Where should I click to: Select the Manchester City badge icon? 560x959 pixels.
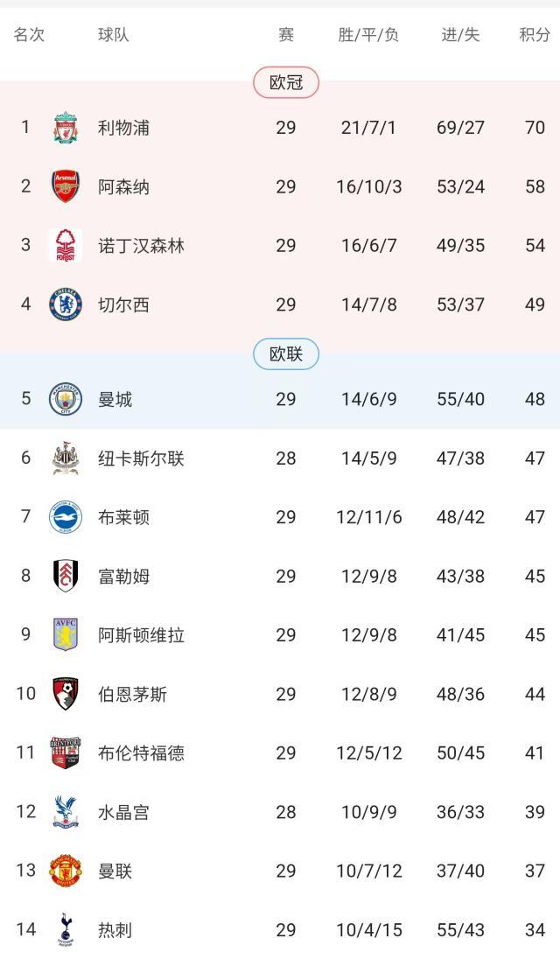click(63, 397)
